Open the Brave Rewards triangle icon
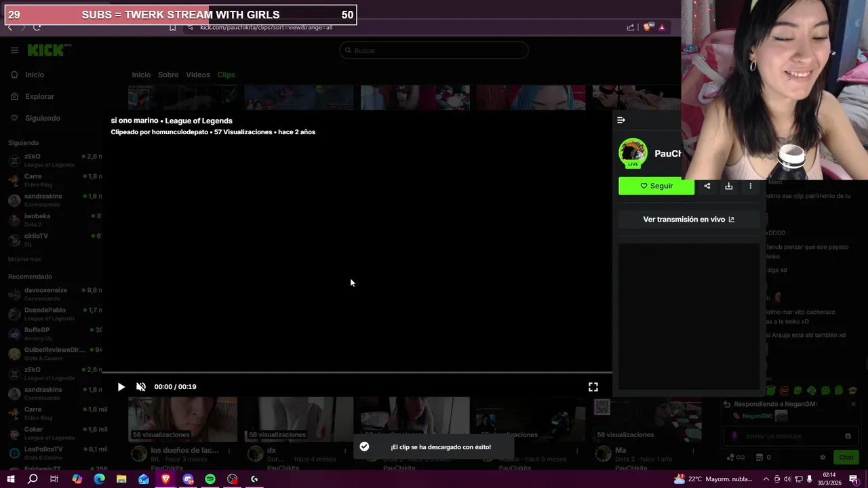 [662, 27]
